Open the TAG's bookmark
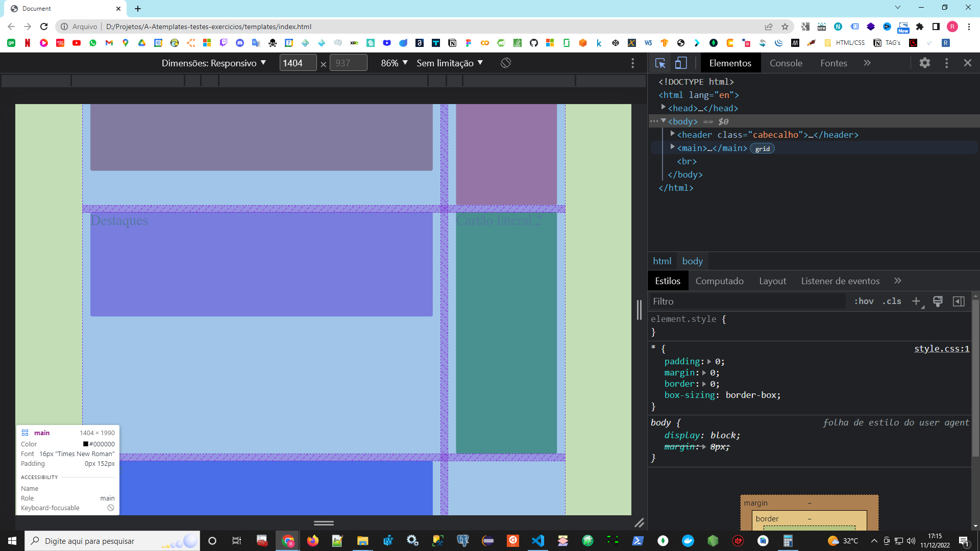The height and width of the screenshot is (551, 980). tap(887, 43)
